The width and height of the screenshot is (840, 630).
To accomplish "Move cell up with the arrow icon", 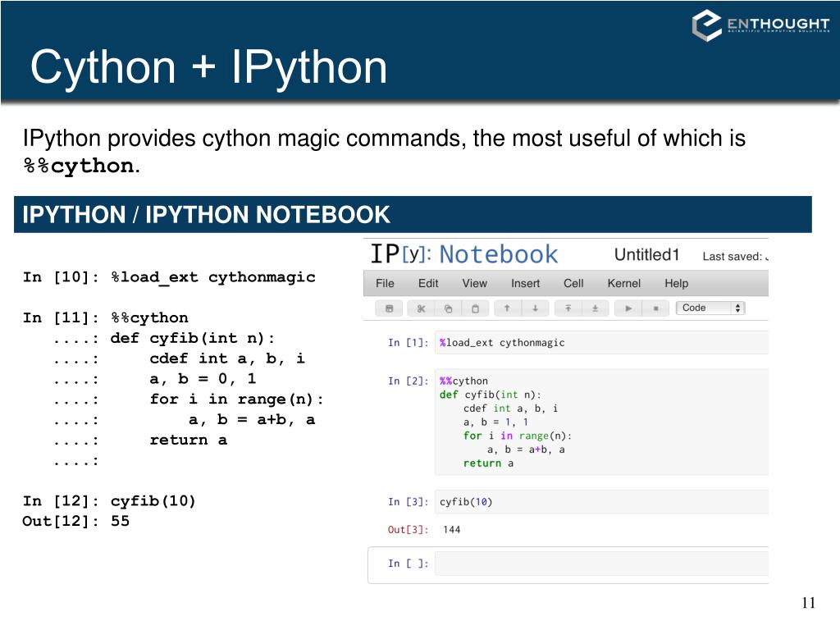I will pos(507,308).
